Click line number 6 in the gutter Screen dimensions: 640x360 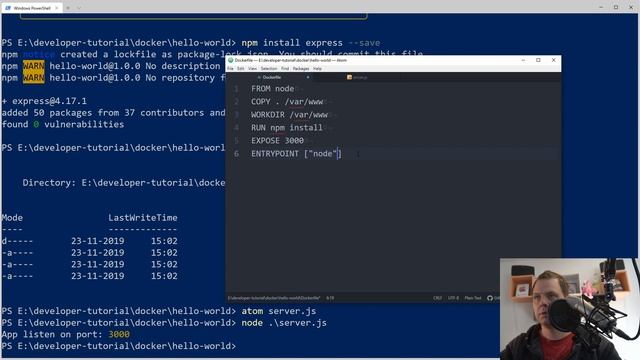(236, 154)
